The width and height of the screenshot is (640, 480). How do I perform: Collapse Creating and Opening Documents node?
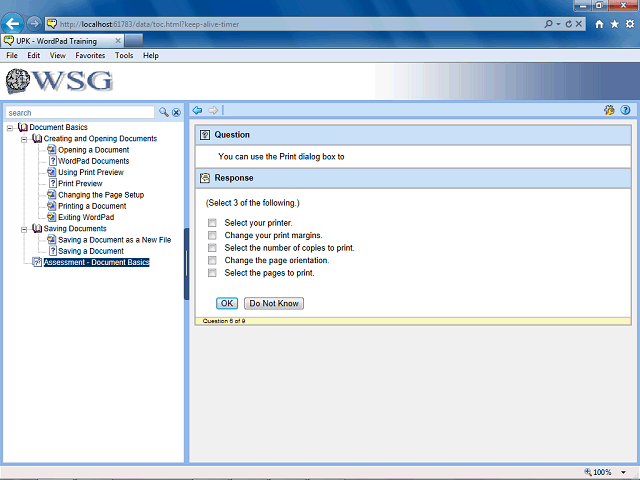24,140
